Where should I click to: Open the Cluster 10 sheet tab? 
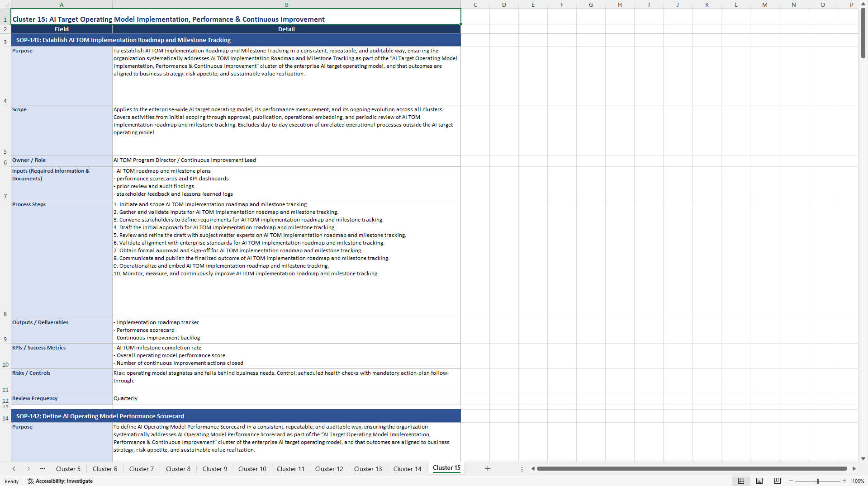(x=252, y=469)
